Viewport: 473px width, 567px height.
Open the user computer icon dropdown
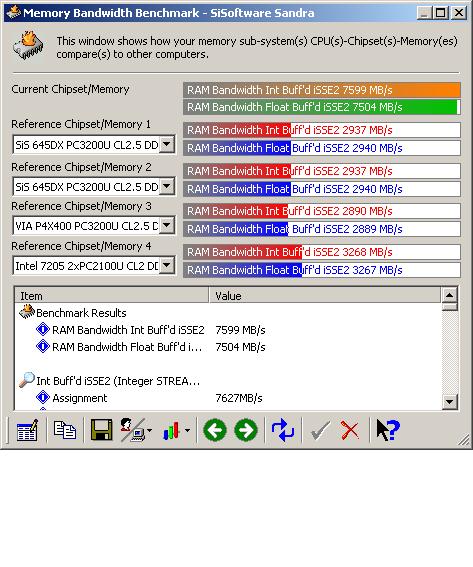point(149,430)
